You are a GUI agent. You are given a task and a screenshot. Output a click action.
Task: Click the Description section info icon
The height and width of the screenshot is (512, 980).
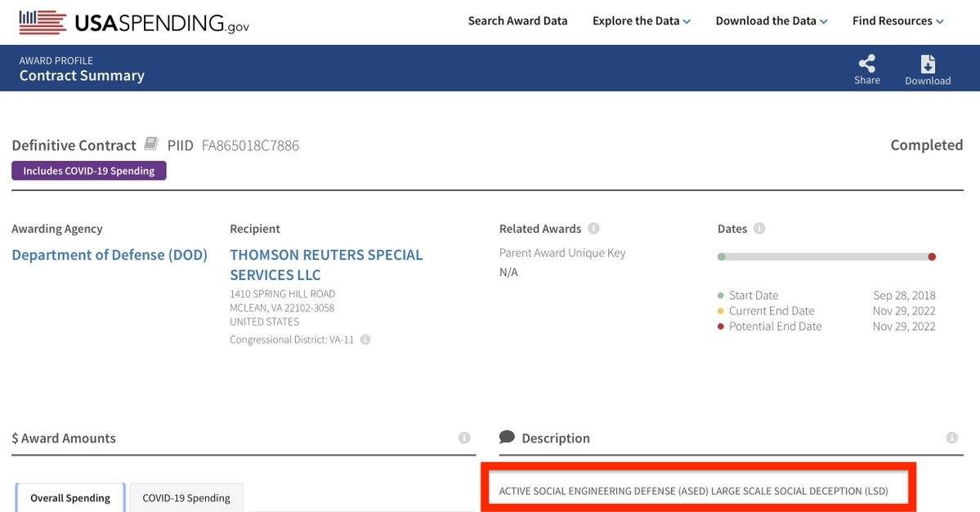pyautogui.click(x=952, y=438)
